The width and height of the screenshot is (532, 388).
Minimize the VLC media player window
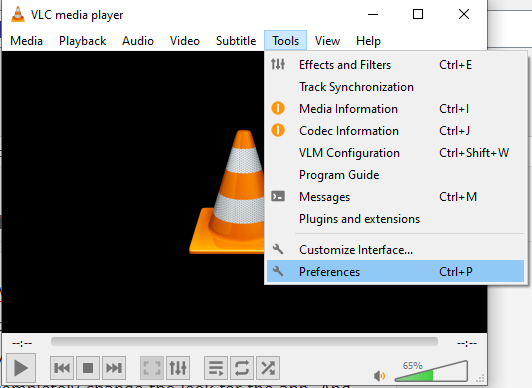click(373, 14)
